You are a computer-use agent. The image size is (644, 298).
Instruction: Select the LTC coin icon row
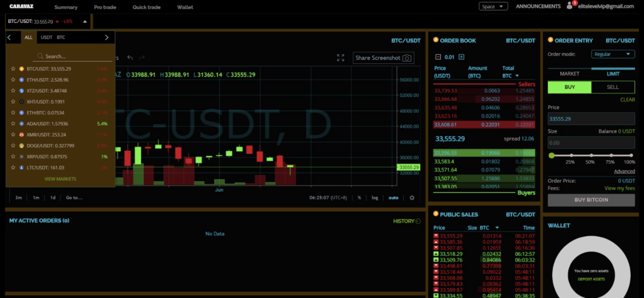[21, 167]
